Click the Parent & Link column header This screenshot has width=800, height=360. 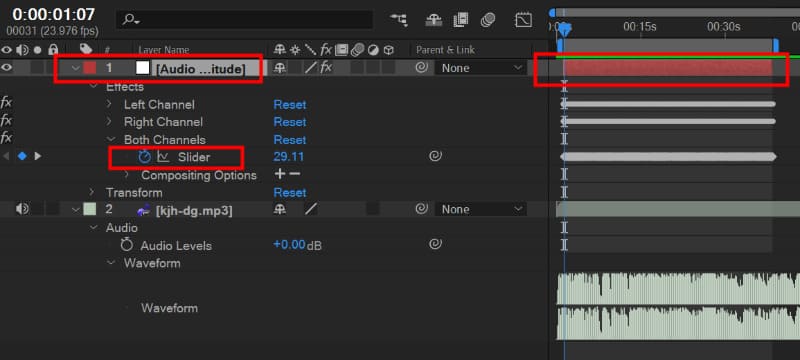(x=445, y=50)
